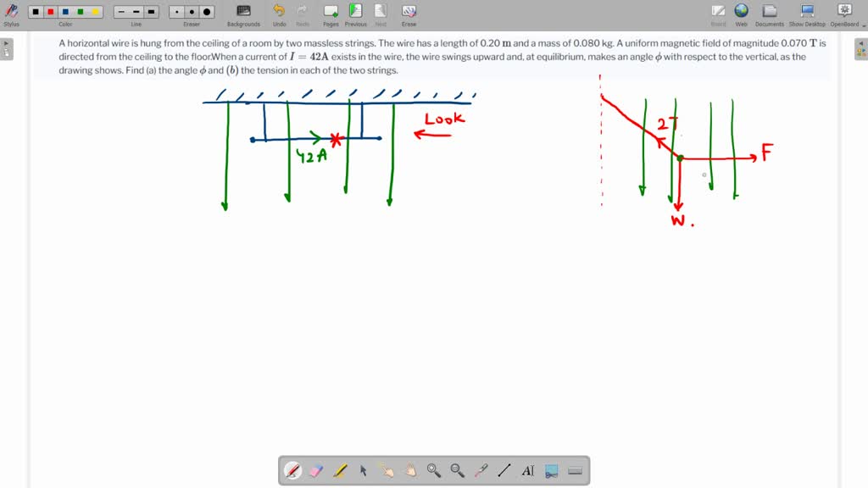Open the OpenBoard application menu

point(843,12)
